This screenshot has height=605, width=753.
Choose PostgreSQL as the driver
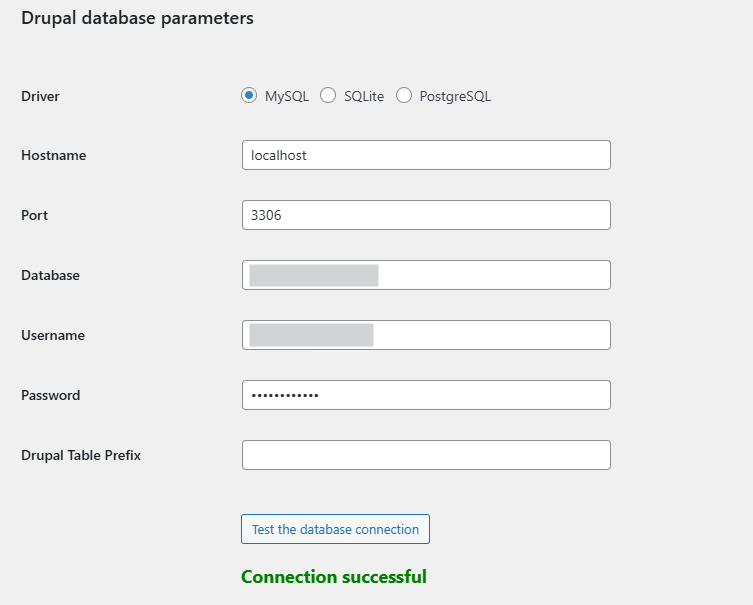click(x=404, y=96)
